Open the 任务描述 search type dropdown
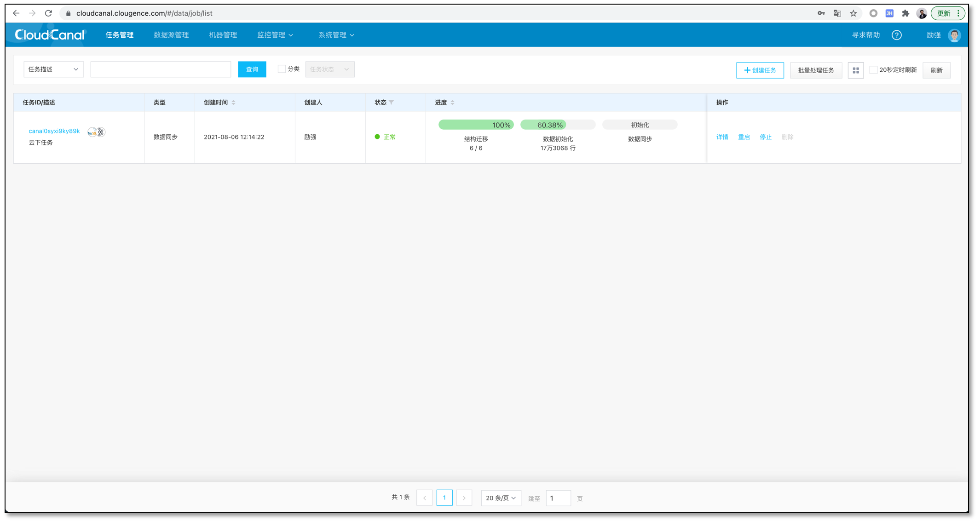 coord(53,69)
